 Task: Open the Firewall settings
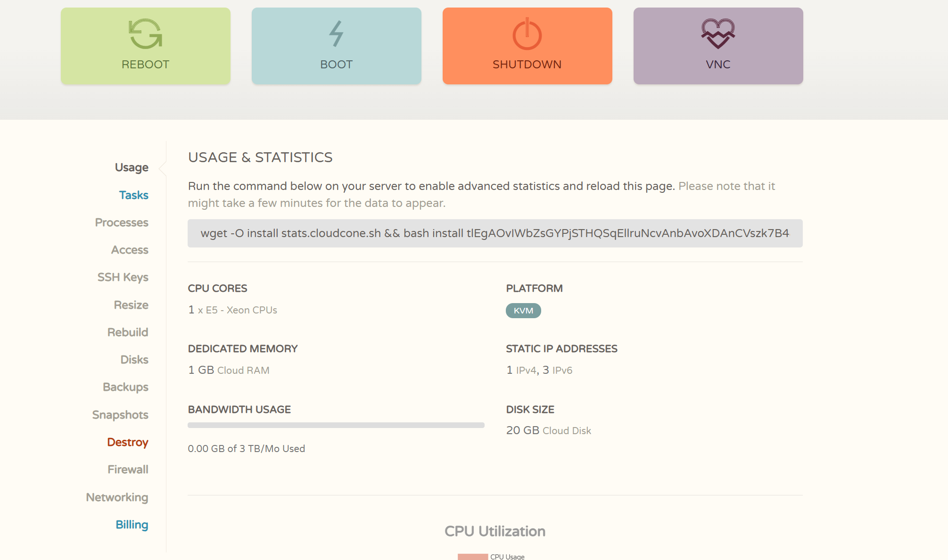[128, 469]
